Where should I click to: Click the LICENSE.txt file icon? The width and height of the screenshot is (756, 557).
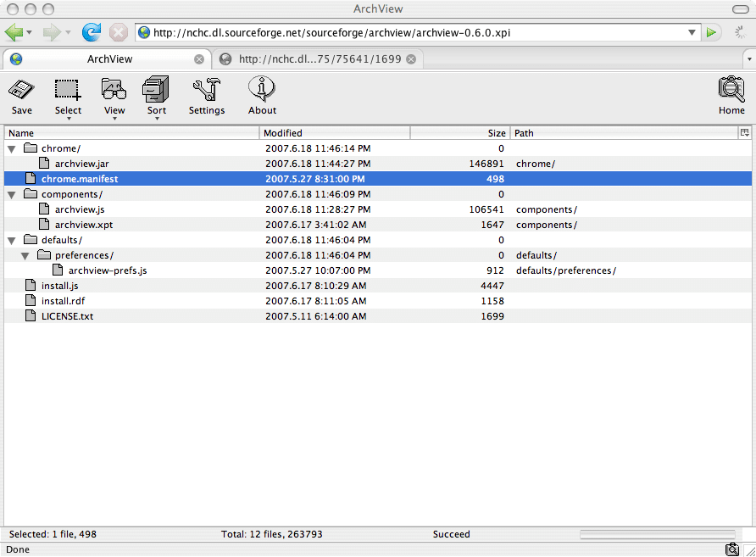click(x=31, y=315)
